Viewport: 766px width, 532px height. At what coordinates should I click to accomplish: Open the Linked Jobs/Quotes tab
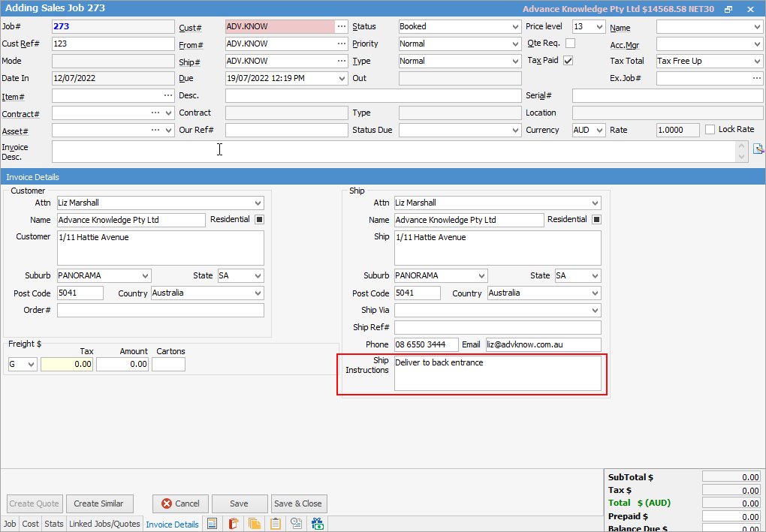coord(104,524)
